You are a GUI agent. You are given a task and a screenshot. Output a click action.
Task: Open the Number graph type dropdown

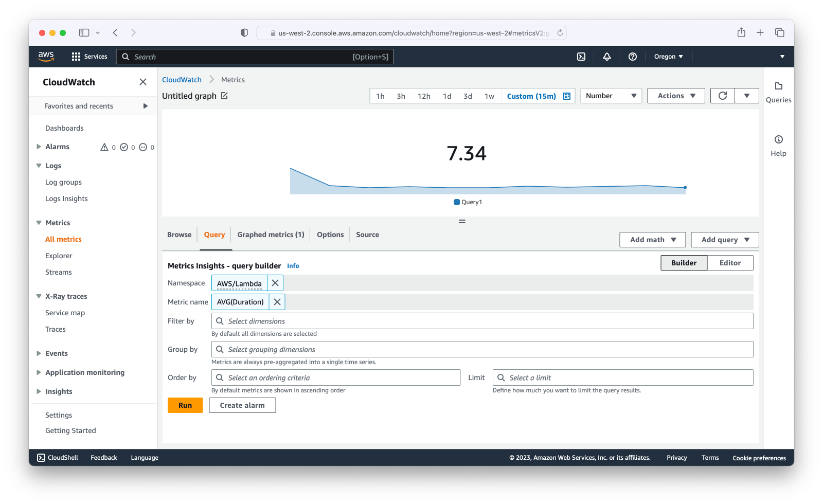(611, 96)
